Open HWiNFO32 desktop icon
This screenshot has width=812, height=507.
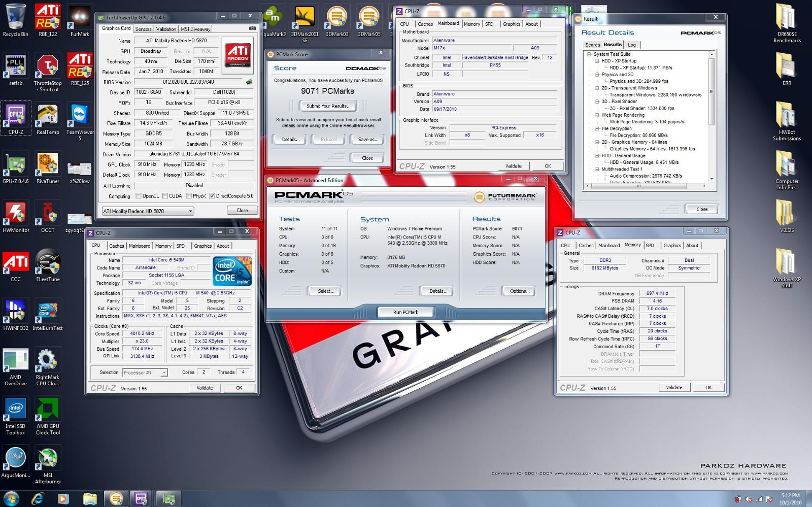click(x=16, y=315)
